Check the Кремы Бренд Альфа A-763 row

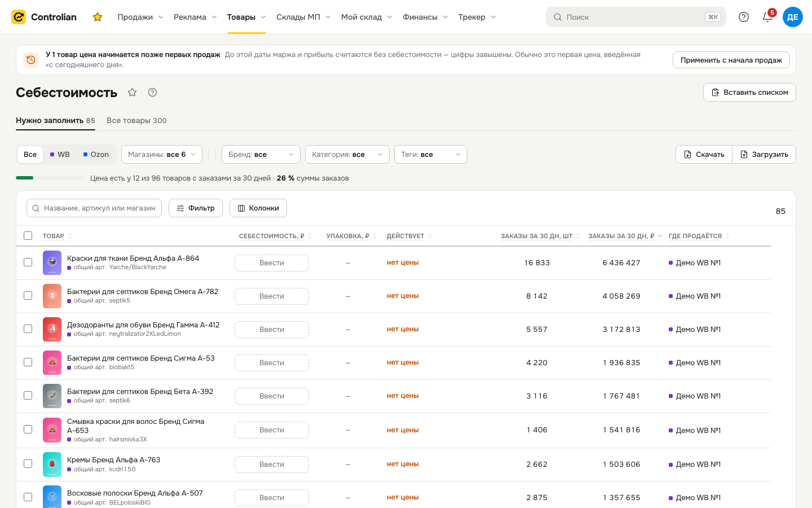coord(28,463)
